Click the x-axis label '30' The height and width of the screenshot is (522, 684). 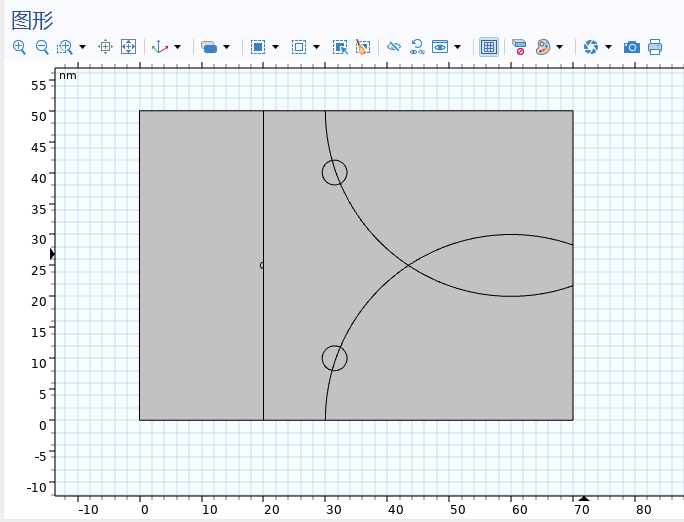click(x=333, y=509)
